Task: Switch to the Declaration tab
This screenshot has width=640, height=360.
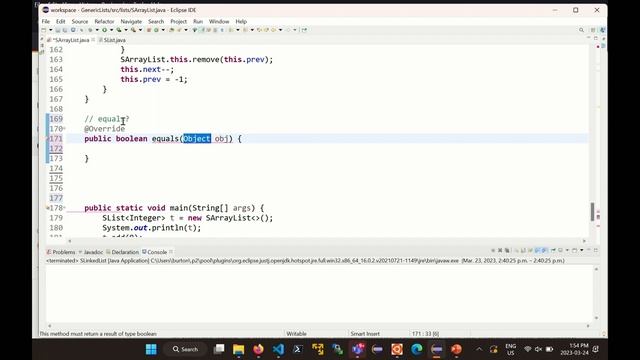Action: [x=122, y=252]
